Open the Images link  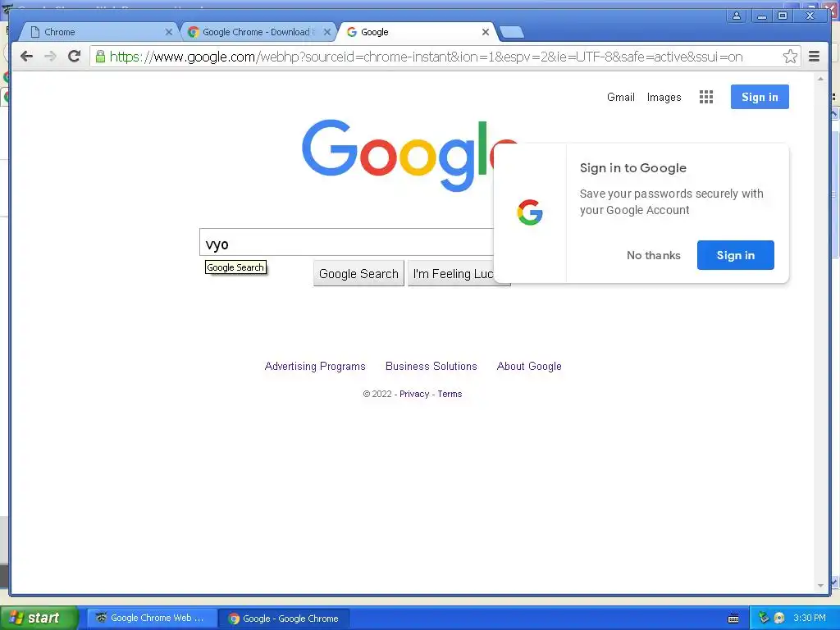(x=664, y=97)
